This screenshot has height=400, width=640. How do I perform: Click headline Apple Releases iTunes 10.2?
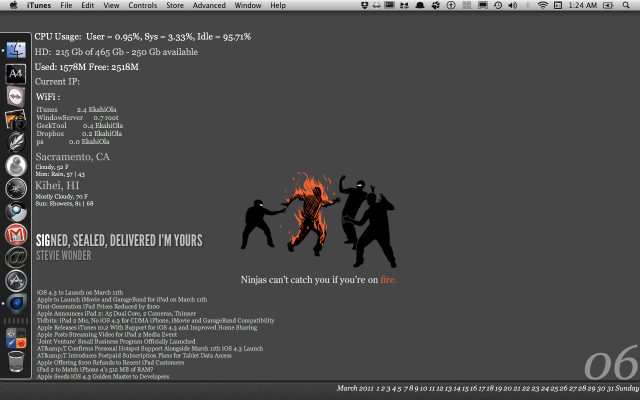tap(147, 327)
